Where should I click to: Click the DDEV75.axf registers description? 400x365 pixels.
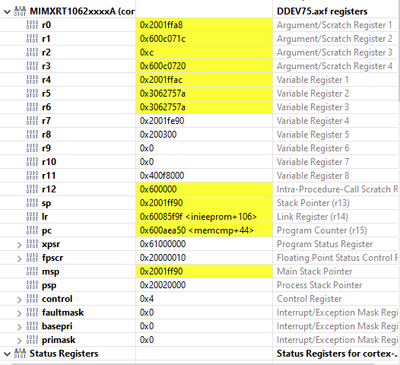click(x=322, y=11)
